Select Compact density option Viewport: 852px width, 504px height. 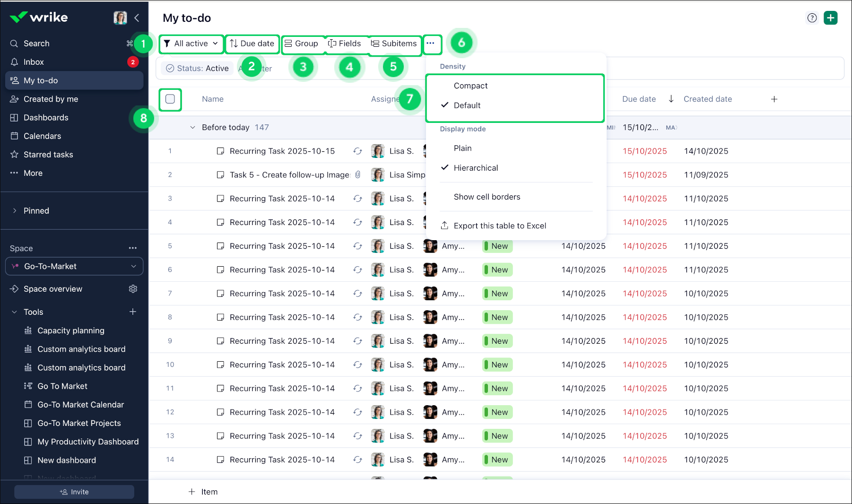(470, 86)
